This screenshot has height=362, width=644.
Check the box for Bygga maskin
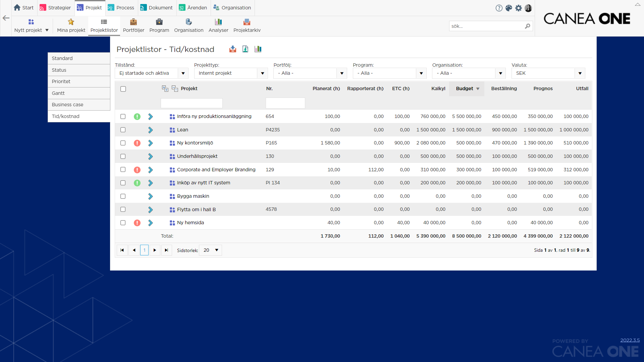123,196
